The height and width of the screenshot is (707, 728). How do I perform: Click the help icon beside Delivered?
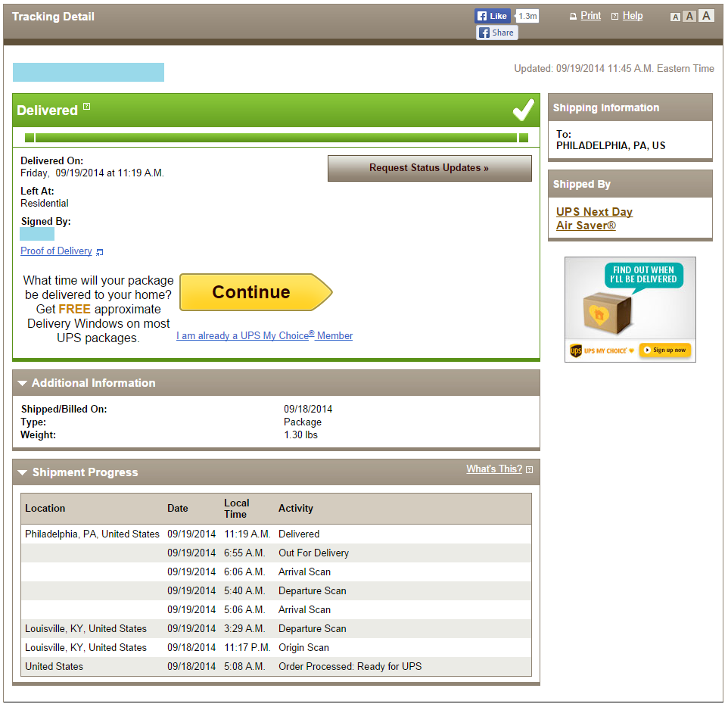tap(86, 107)
